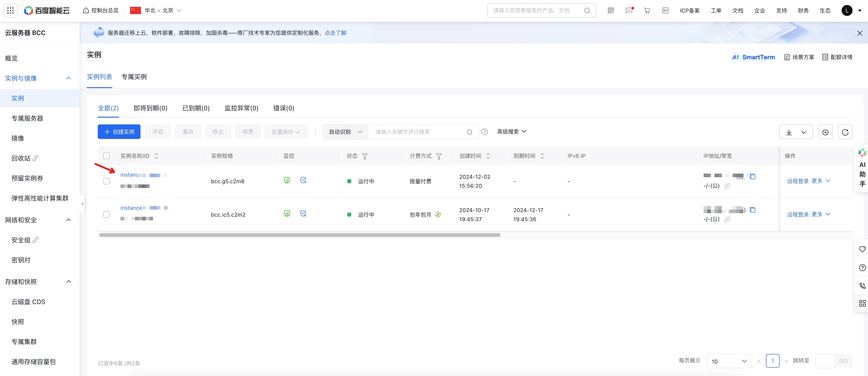Select all instances with header checkbox
Screen dimensions: 868x376
106,156
